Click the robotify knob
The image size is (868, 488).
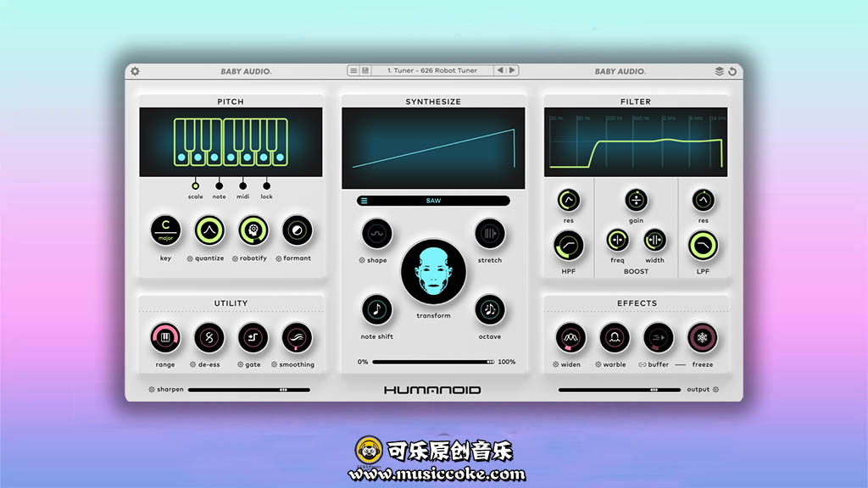point(253,230)
